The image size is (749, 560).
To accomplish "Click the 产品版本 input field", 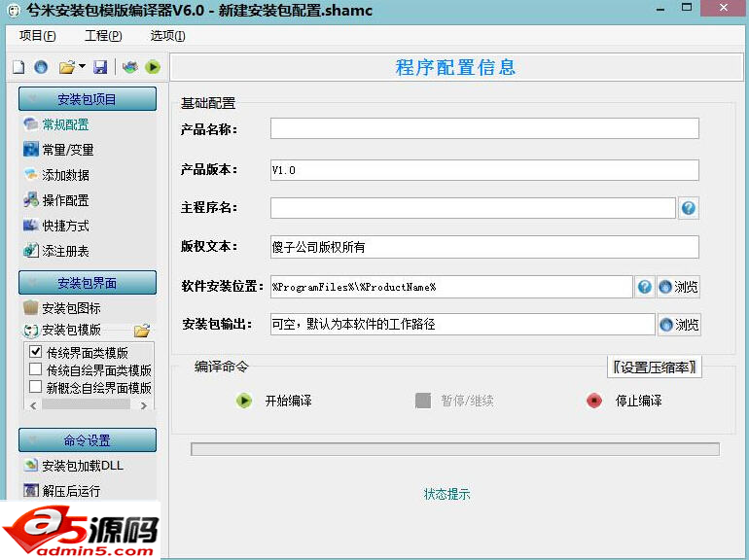I will pos(484,170).
